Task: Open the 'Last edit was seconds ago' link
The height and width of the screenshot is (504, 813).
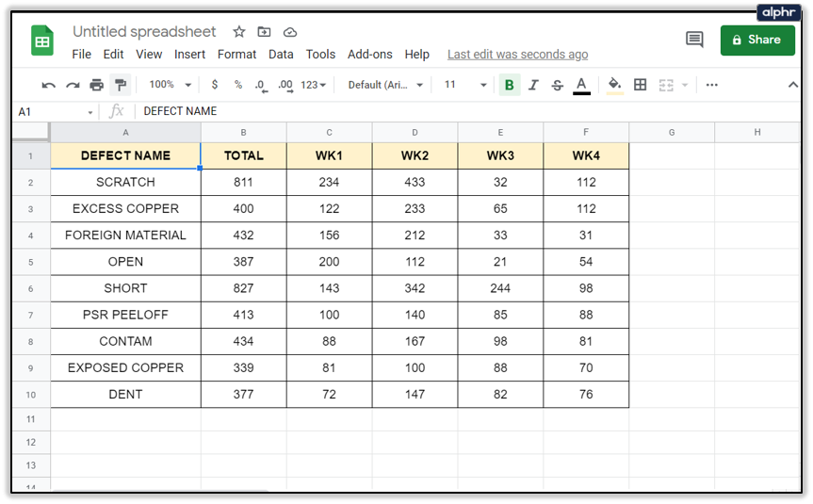Action: pyautogui.click(x=517, y=55)
